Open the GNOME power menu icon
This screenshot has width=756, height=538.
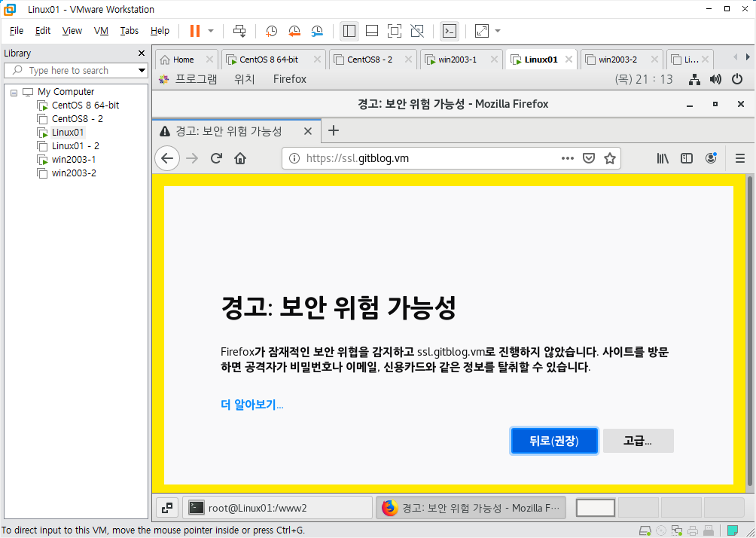click(736, 80)
